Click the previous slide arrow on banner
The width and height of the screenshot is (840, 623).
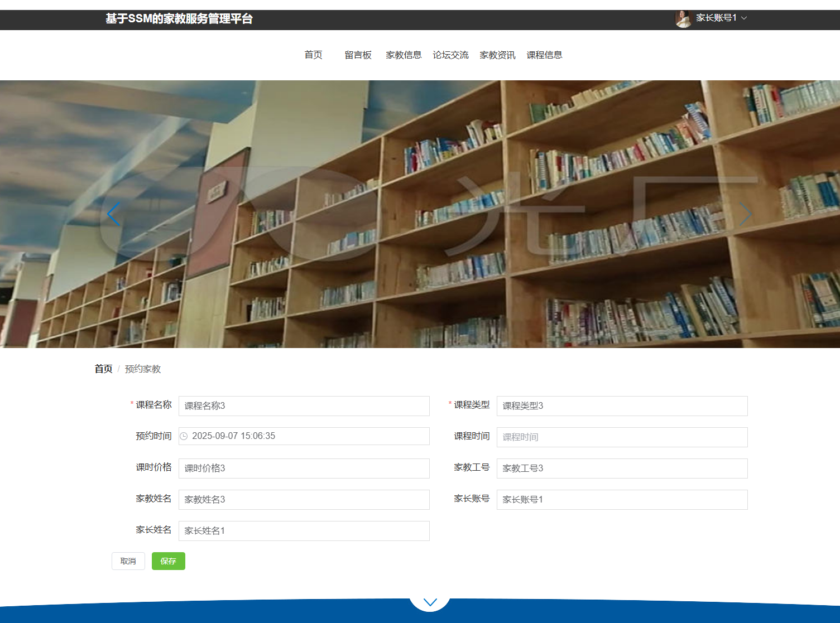coord(114,214)
